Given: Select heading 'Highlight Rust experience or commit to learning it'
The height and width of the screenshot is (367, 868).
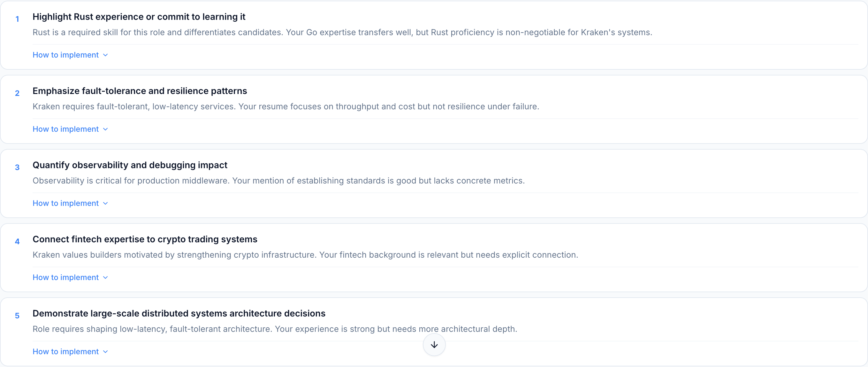Looking at the screenshot, I should (x=139, y=17).
